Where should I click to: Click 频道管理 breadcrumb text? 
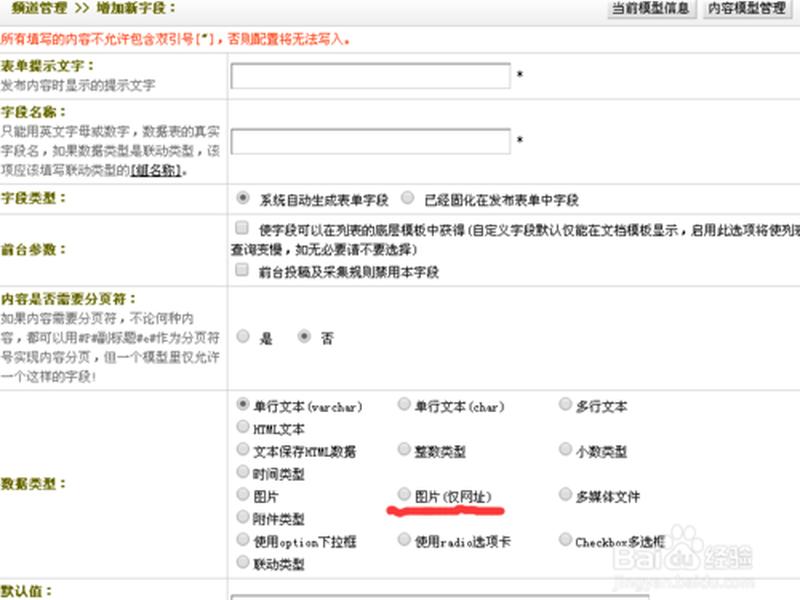(39, 8)
